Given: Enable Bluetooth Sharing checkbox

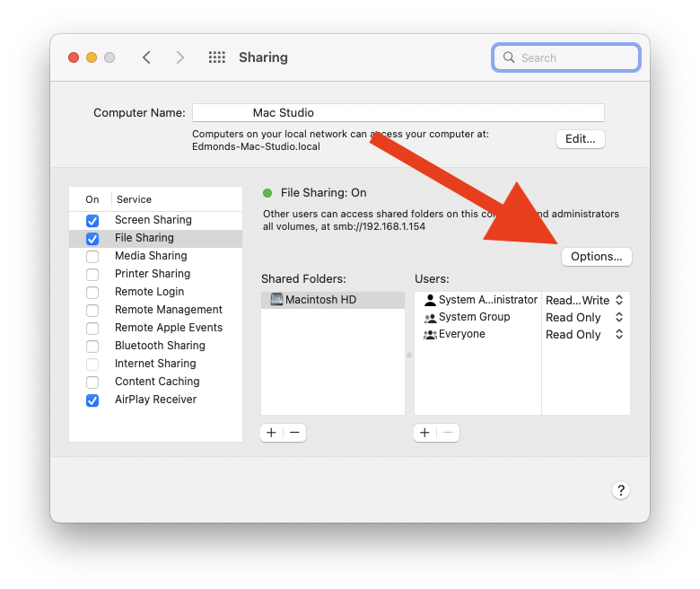Looking at the screenshot, I should tap(92, 346).
